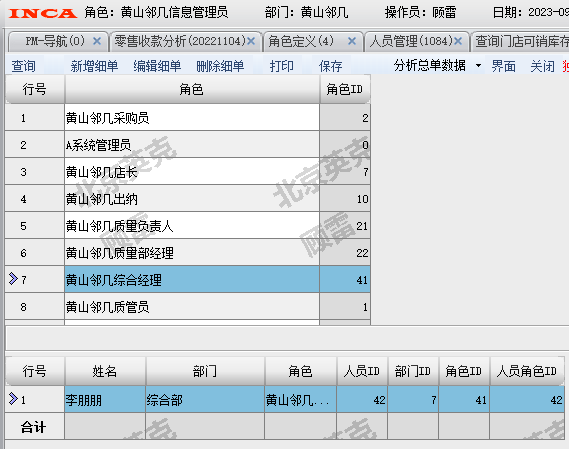Click the 打印 toolbar button
Image resolution: width=569 pixels, height=449 pixels.
(282, 66)
